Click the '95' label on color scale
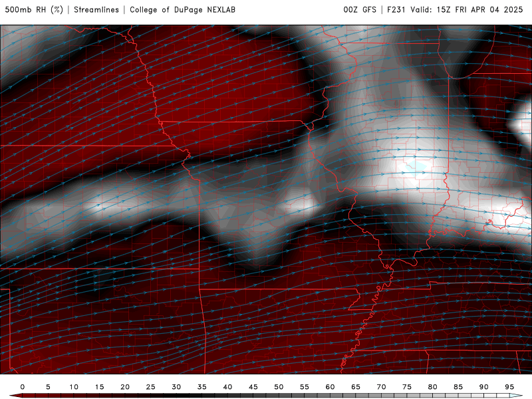Viewport: 532px width, 399px height. [509, 387]
